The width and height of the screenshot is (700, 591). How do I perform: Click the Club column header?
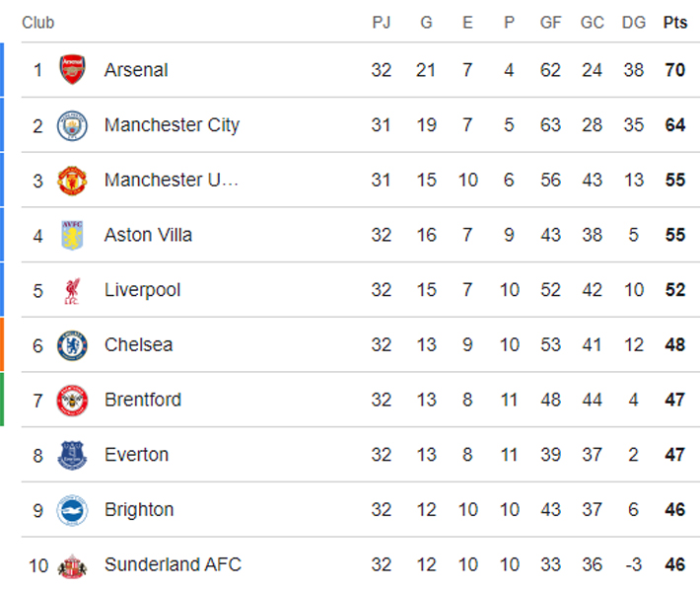(x=37, y=23)
